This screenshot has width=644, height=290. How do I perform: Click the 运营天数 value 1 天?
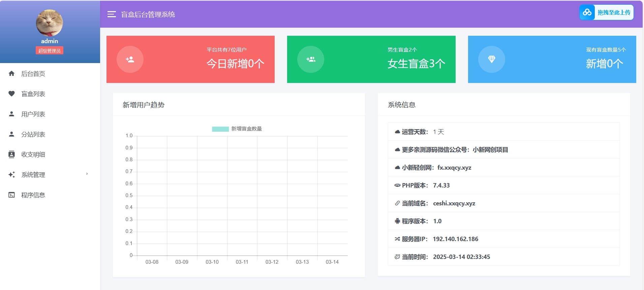(x=439, y=132)
